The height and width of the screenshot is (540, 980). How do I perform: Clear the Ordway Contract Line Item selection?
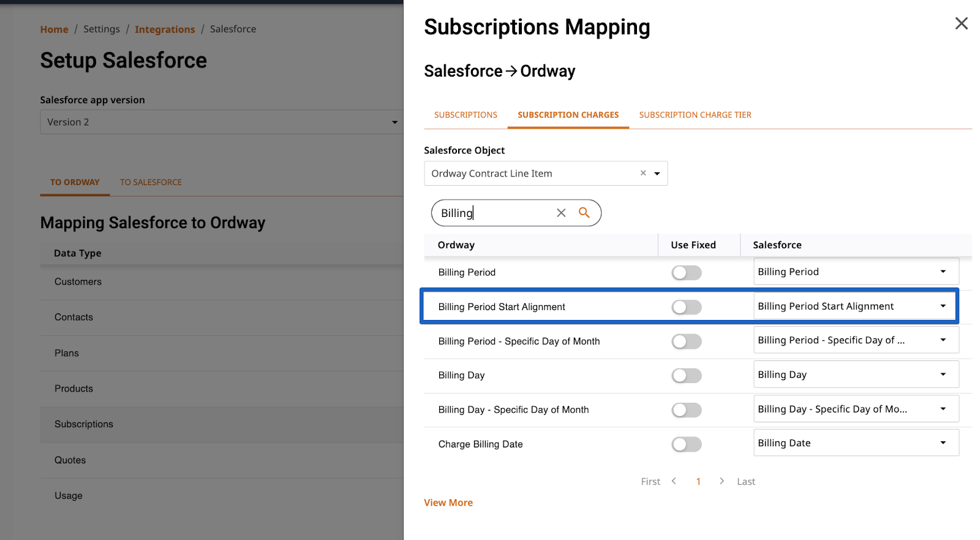coord(643,173)
